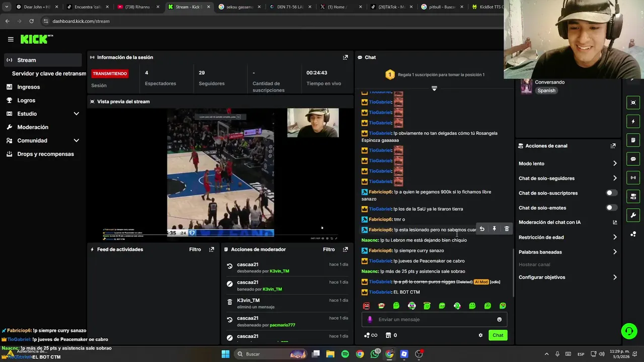
Task: Pop out the Información de la sesión panel
Action: click(x=345, y=57)
